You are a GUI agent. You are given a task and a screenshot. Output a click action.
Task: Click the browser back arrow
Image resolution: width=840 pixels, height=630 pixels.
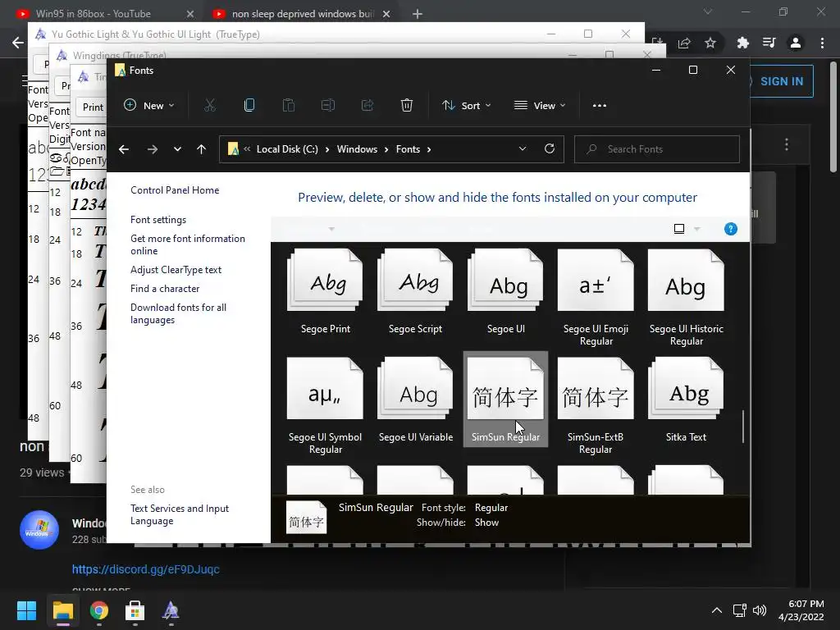[18, 43]
